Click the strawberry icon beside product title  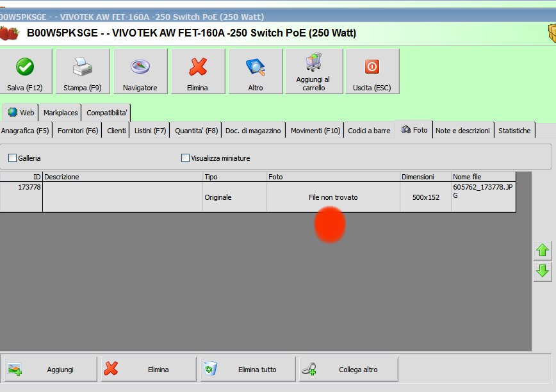[9, 33]
